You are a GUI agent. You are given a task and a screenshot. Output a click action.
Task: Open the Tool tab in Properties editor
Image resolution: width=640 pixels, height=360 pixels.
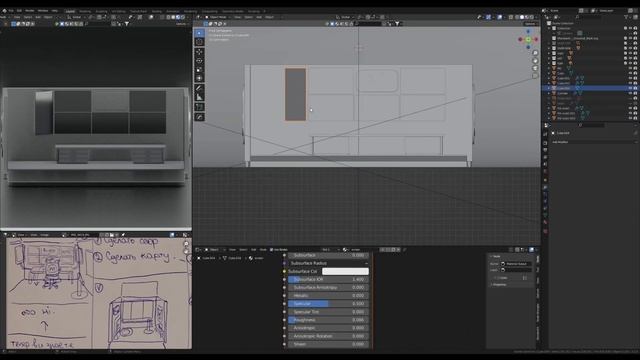tap(546, 134)
